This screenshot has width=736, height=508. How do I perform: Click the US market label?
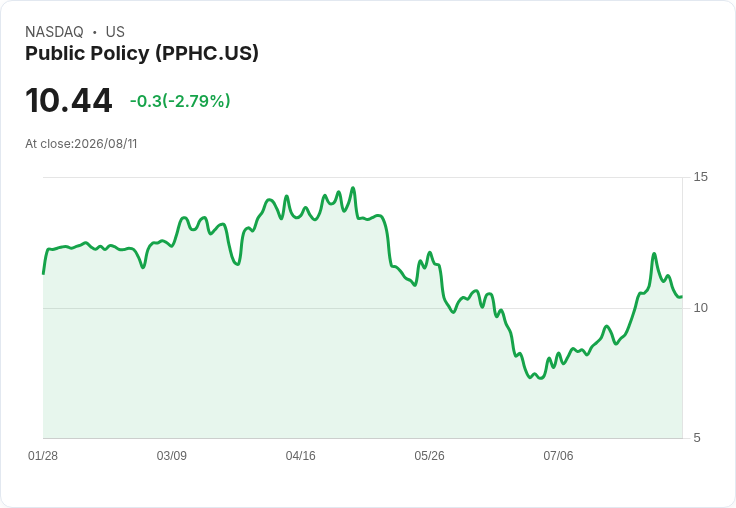click(x=115, y=32)
